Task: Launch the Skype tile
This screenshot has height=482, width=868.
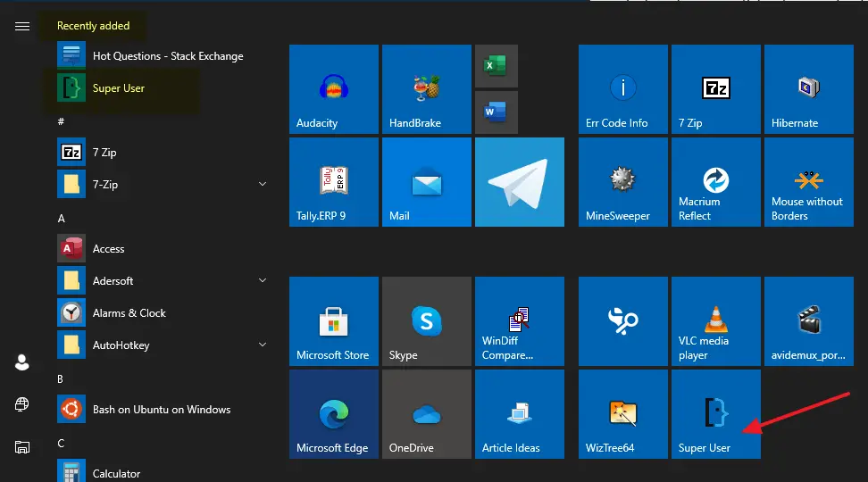Action: [x=427, y=321]
